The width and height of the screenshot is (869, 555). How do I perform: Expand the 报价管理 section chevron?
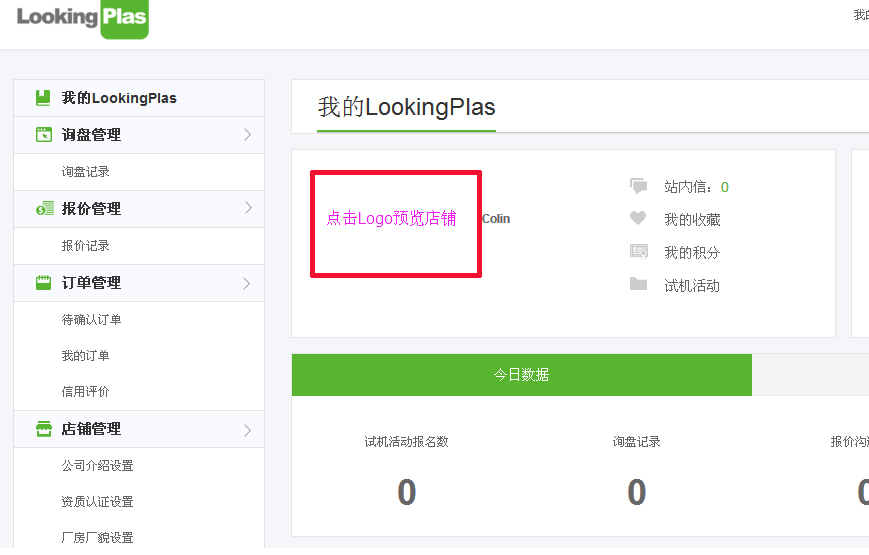tap(248, 208)
